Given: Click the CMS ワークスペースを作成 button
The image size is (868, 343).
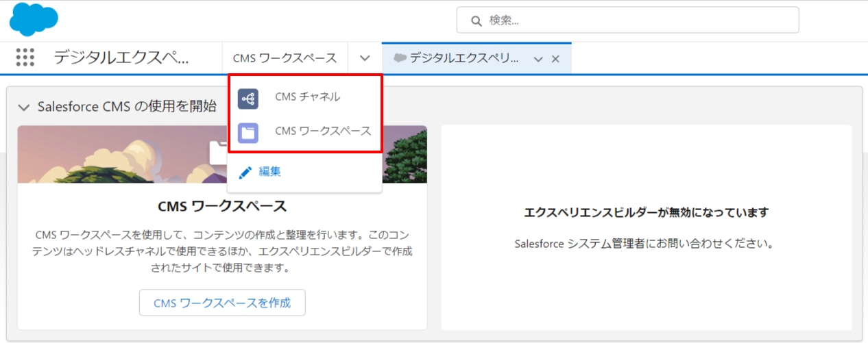Looking at the screenshot, I should click(x=222, y=303).
